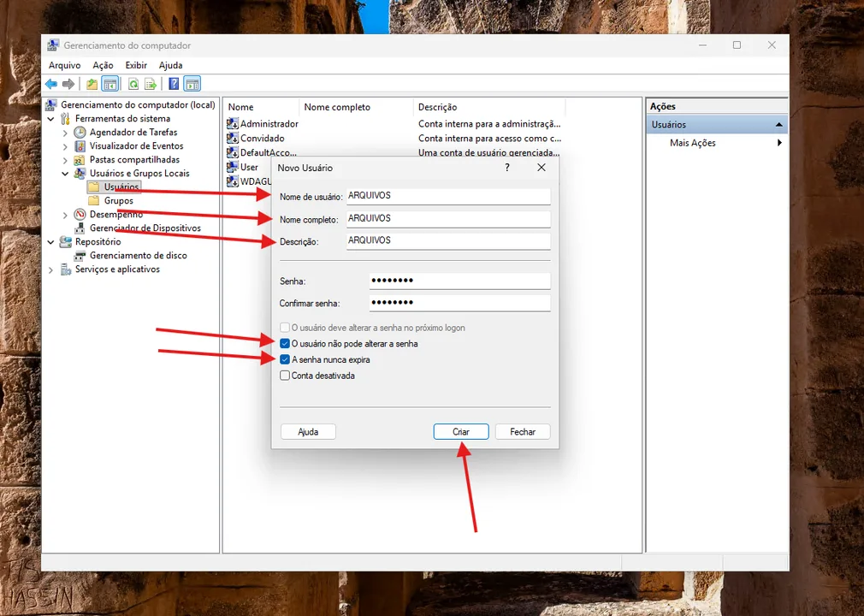Expand the Serviços e aplicativos node
The height and width of the screenshot is (616, 864).
[x=50, y=270]
